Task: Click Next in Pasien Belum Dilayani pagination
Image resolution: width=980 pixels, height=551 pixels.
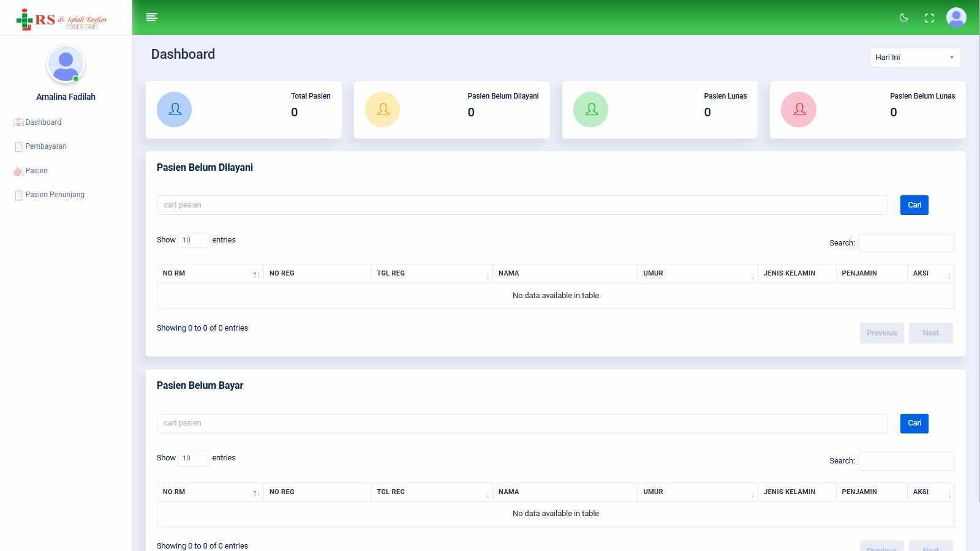Action: tap(931, 333)
